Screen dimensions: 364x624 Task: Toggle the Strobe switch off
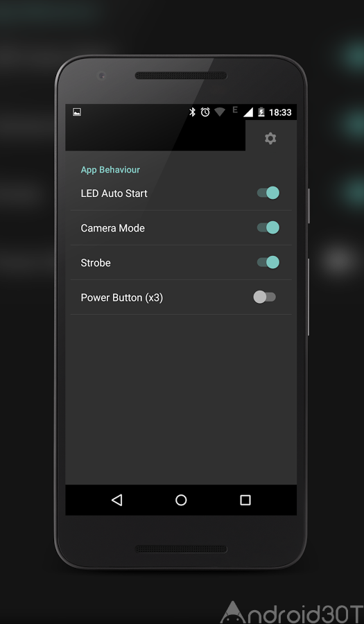pos(268,262)
